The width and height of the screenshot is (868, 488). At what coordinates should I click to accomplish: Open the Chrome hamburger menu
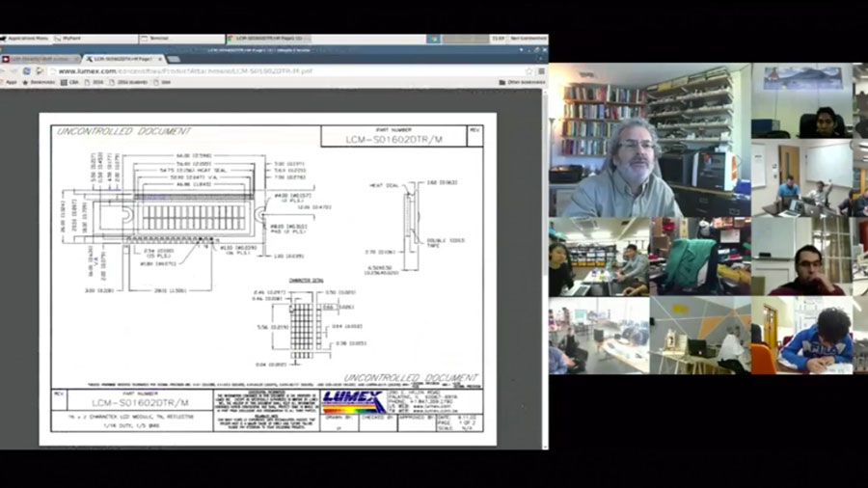tap(541, 71)
